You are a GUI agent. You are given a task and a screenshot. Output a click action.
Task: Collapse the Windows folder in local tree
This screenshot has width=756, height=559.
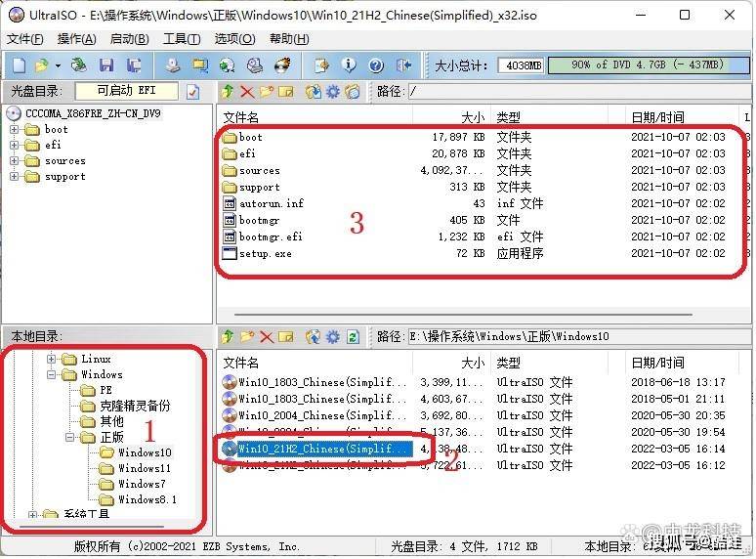tap(51, 374)
